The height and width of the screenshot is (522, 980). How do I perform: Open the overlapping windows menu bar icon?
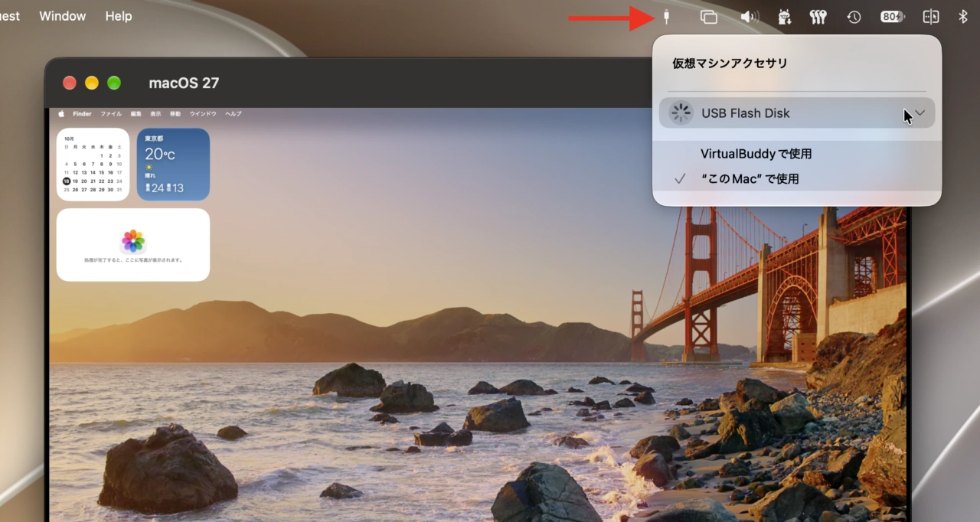[709, 17]
